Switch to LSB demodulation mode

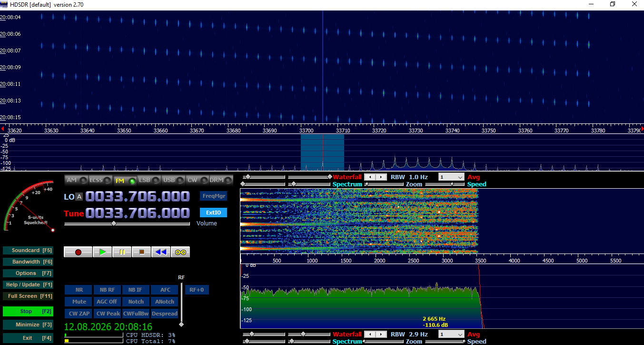(149, 180)
